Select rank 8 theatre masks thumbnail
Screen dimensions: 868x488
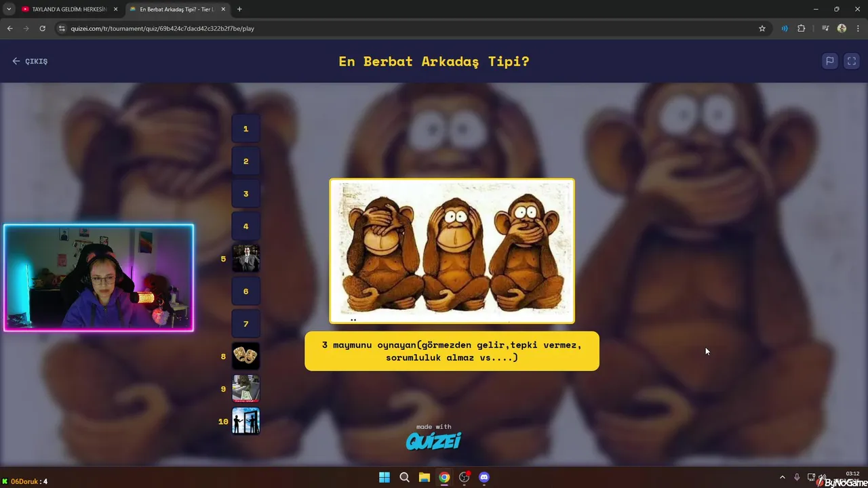coord(245,357)
